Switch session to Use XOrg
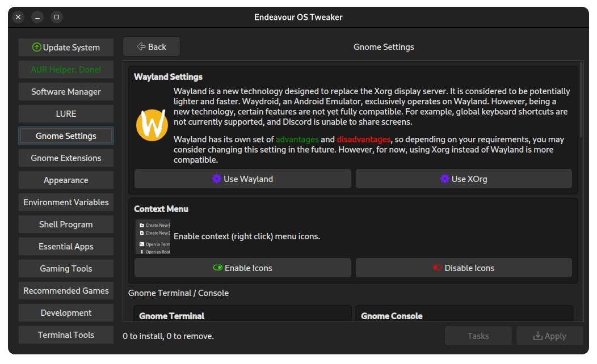Viewport: 597px width, 364px height. click(464, 179)
